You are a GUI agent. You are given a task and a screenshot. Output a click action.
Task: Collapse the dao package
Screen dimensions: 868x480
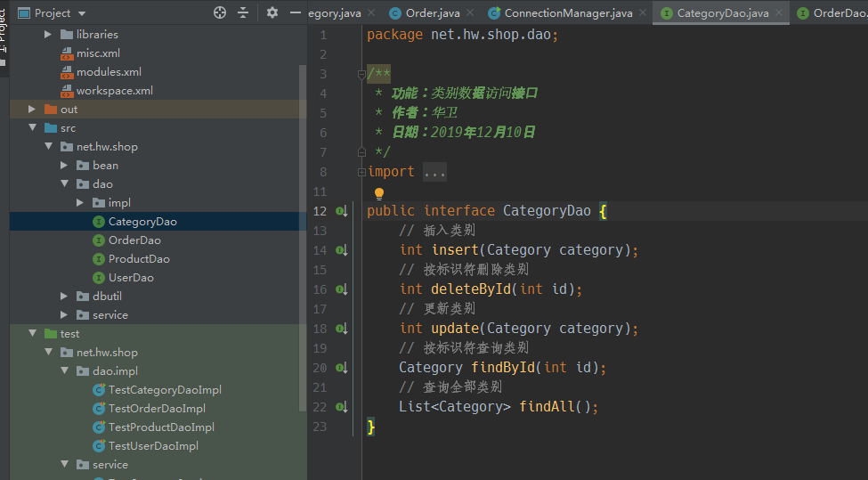(x=64, y=183)
